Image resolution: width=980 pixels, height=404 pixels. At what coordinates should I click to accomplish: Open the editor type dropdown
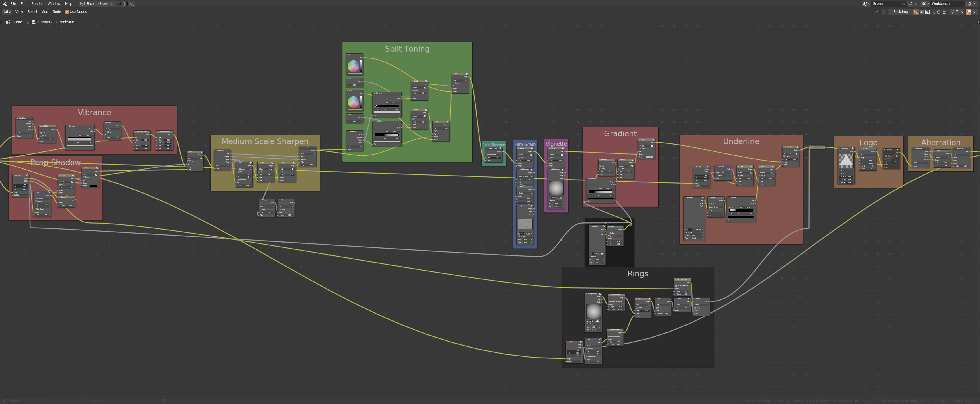pyautogui.click(x=7, y=12)
